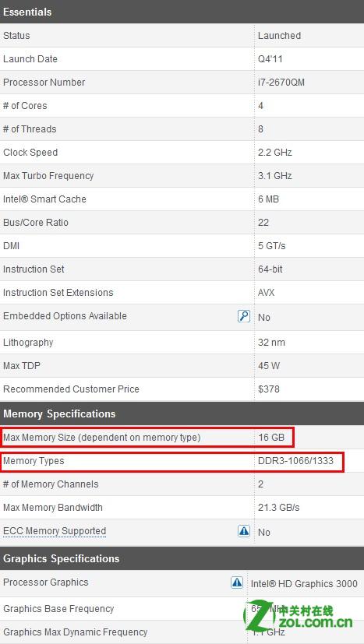
Task: Click the ZOL.com.cn watermark logo
Action: tap(299, 618)
